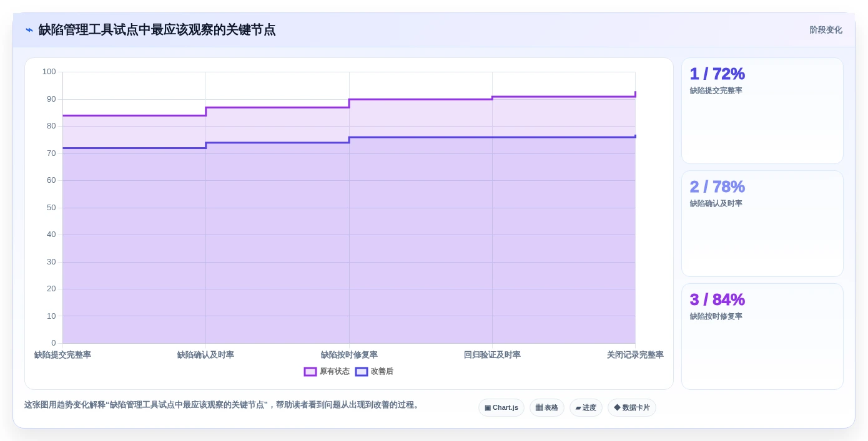Select the 数据卡片 tag chip

click(632, 408)
